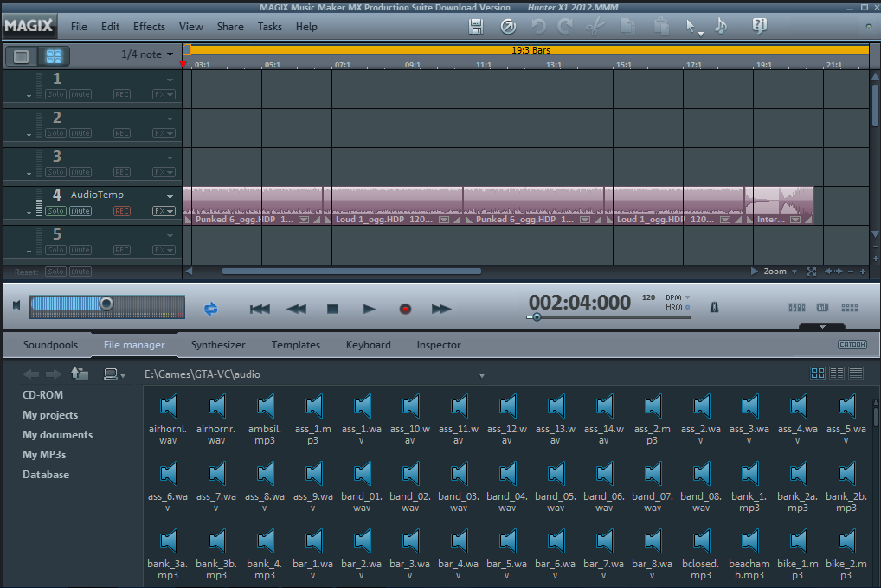Viewport: 881px width, 588px height.
Task: Open FX menu for track 1
Action: (164, 94)
